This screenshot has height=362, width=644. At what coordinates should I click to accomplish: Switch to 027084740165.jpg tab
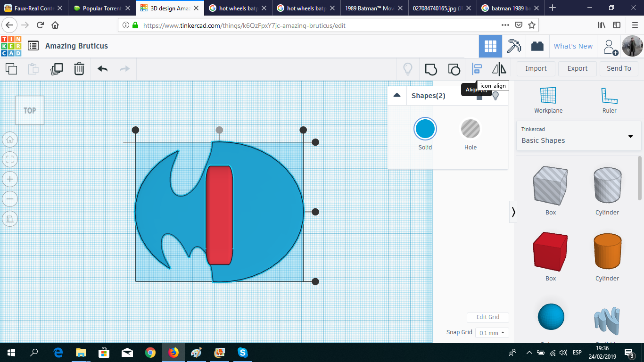(442, 8)
